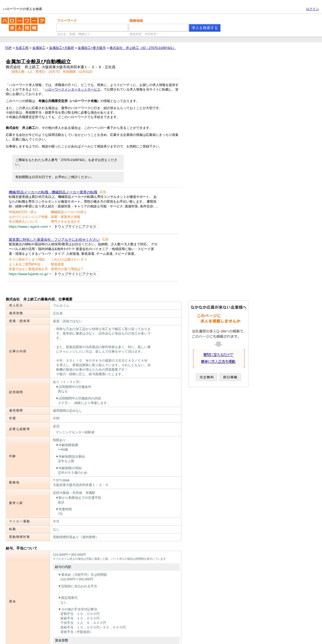The width and height of the screenshot is (322, 644).
Task: Open the 金属加工 breadcrumb link
Action: point(39,48)
